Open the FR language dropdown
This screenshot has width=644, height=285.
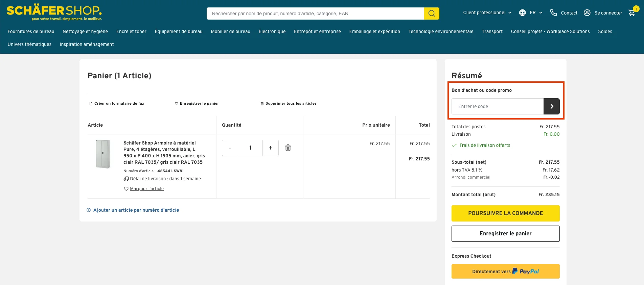[536, 13]
